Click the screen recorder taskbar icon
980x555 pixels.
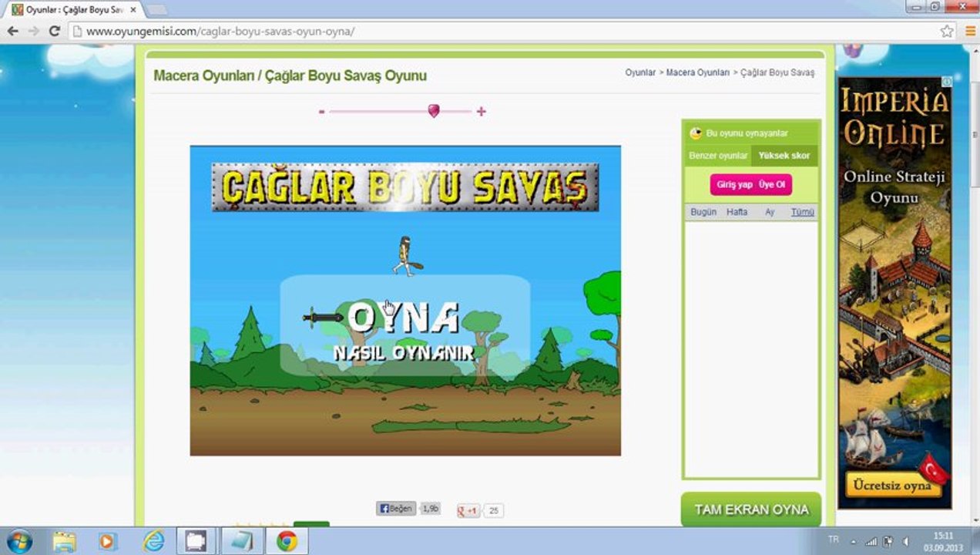point(198,541)
